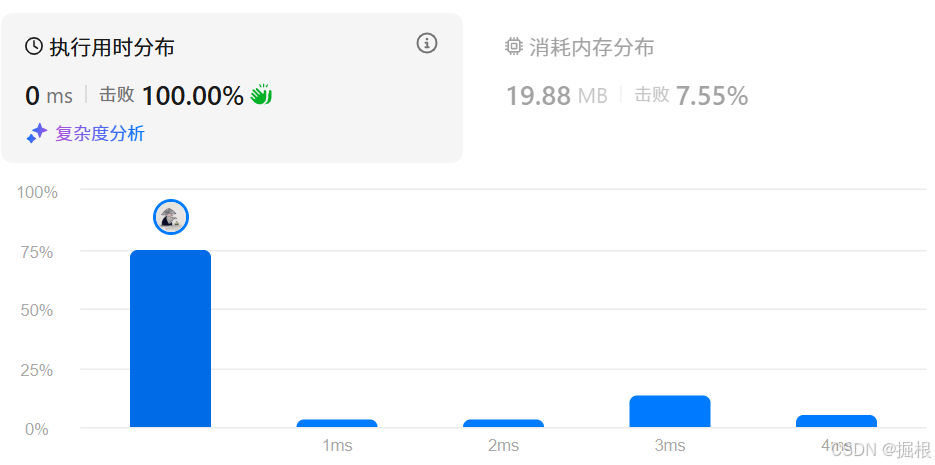935x465 pixels.
Task: Open the 复杂度分析 link
Action: [x=100, y=133]
